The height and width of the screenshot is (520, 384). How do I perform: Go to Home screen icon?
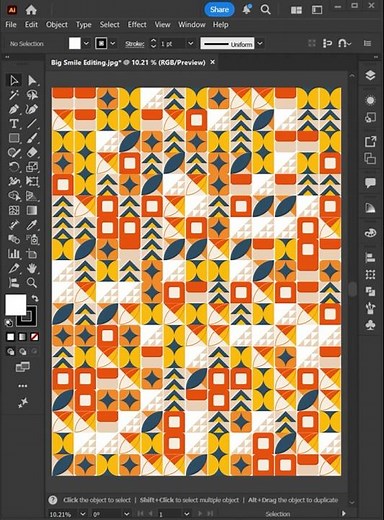[x=31, y=10]
